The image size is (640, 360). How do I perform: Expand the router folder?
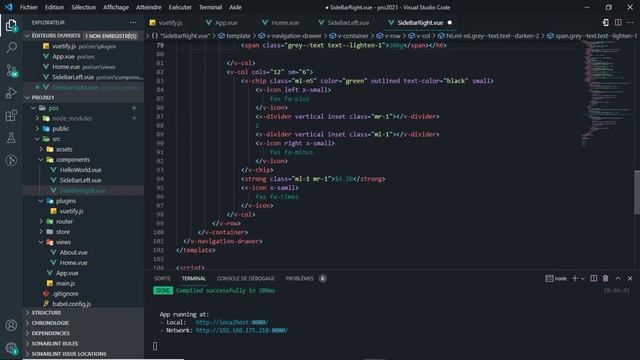(84, 222)
